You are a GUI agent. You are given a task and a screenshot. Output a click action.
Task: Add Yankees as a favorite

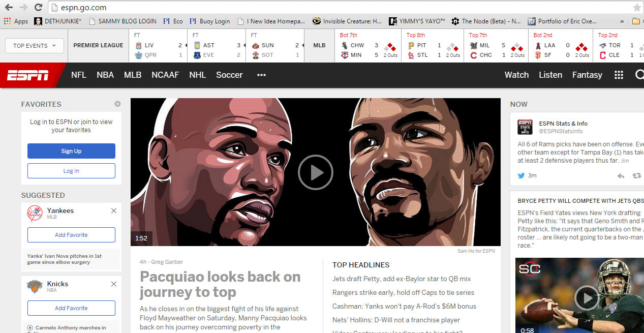tap(71, 235)
